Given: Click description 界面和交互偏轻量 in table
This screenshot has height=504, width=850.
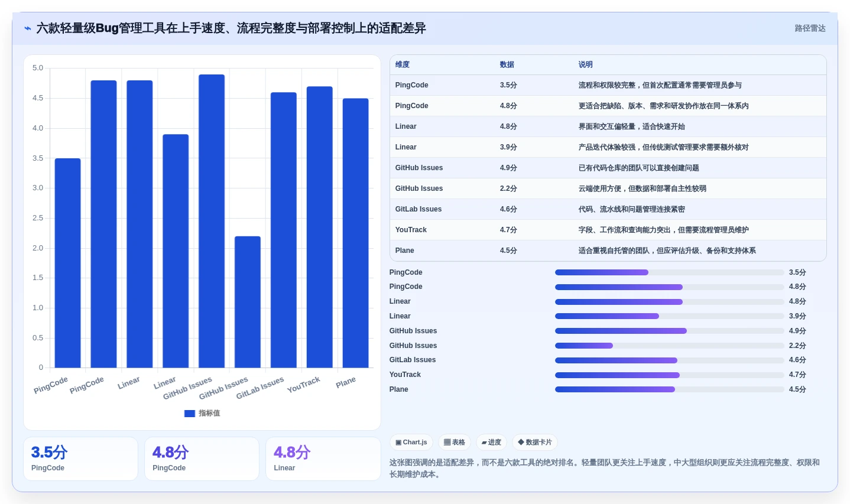Looking at the screenshot, I should (632, 126).
